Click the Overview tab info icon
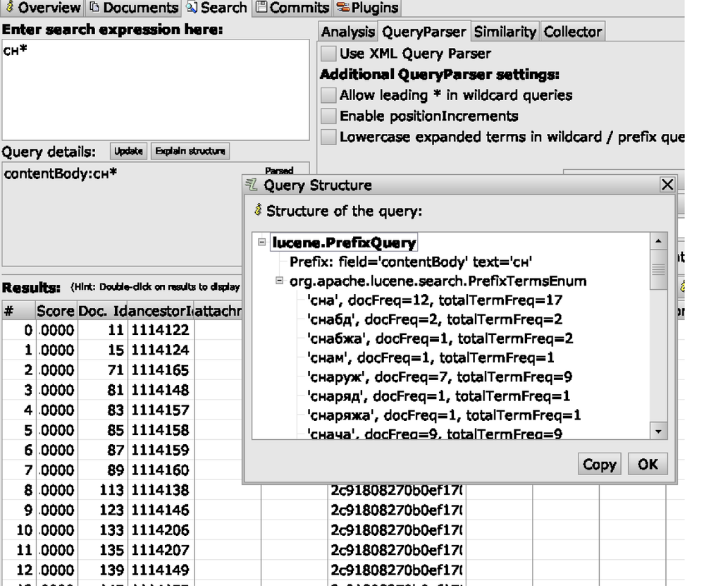This screenshot has width=704, height=588. click(10, 7)
